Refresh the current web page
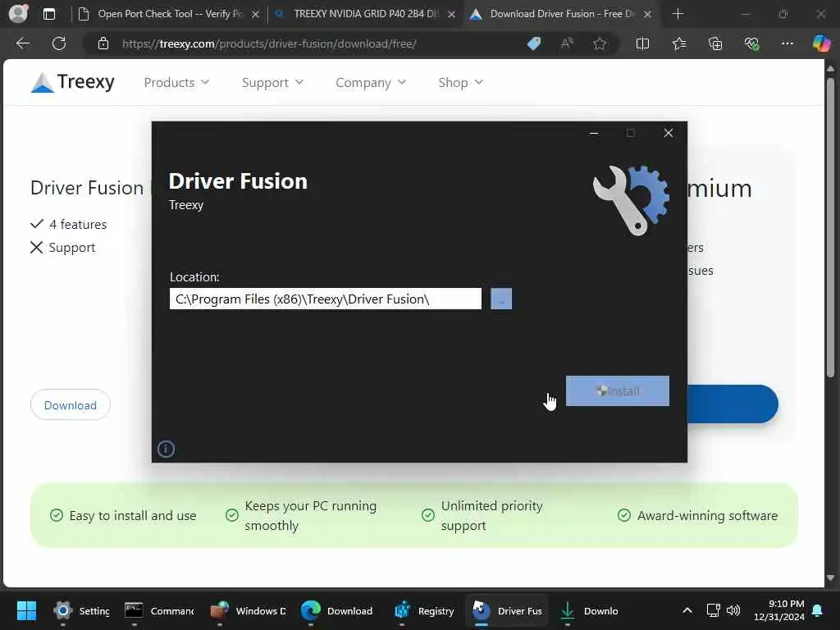Viewport: 840px width, 630px height. point(59,43)
